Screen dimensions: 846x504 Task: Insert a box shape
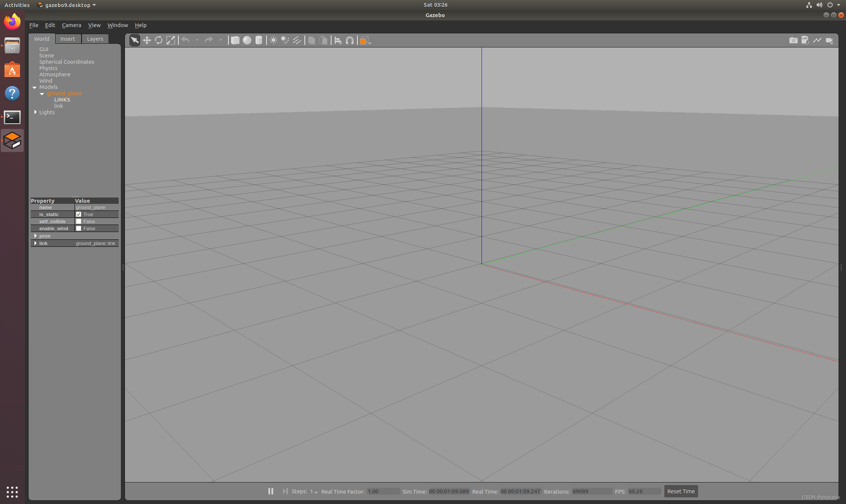(235, 40)
